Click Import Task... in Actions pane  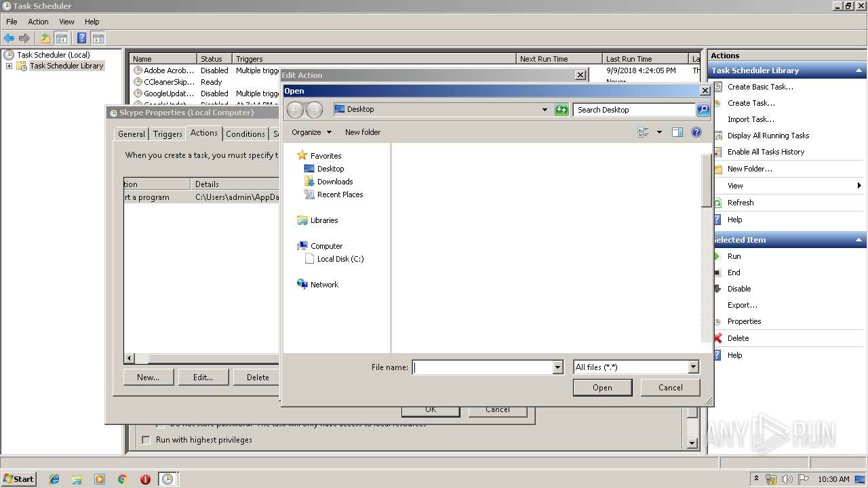point(751,119)
